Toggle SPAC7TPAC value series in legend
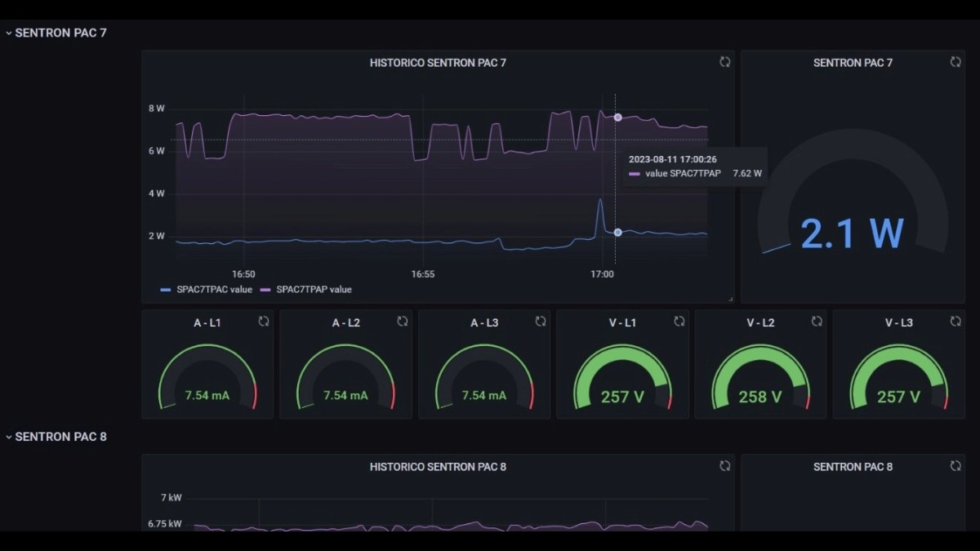The width and height of the screenshot is (980, 551). tap(212, 290)
